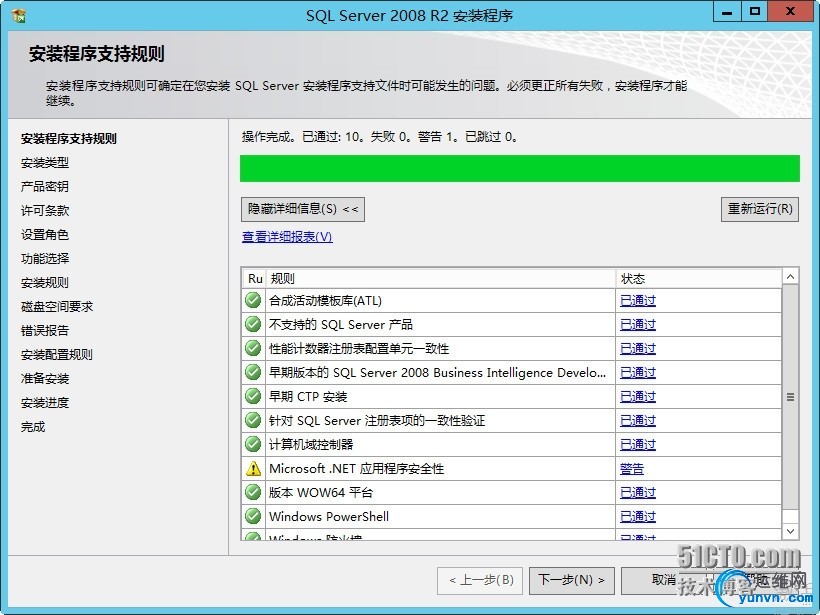The height and width of the screenshot is (615, 820).
Task: Click the 规则 column header
Action: pyautogui.click(x=441, y=279)
